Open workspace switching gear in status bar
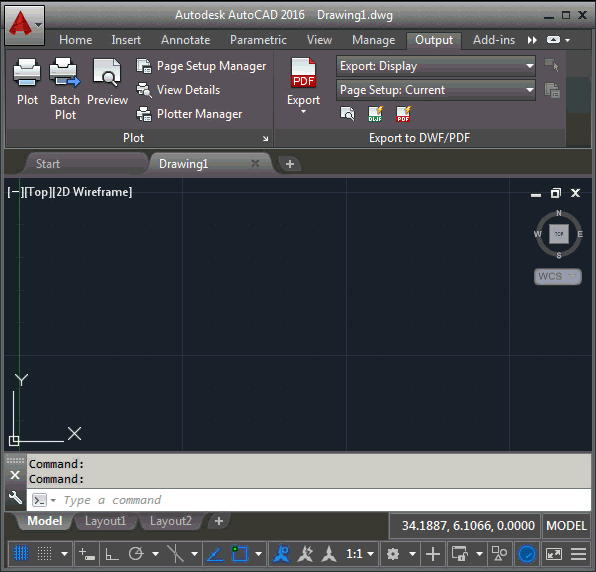The height and width of the screenshot is (572, 596). [393, 554]
